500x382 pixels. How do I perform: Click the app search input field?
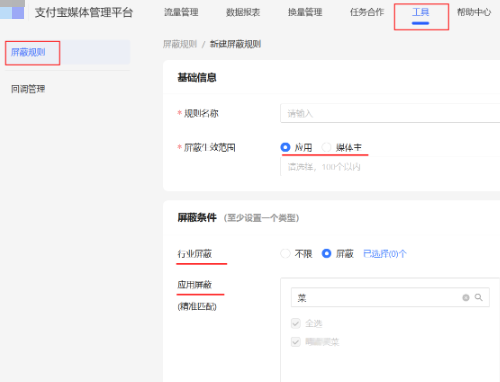pos(390,297)
